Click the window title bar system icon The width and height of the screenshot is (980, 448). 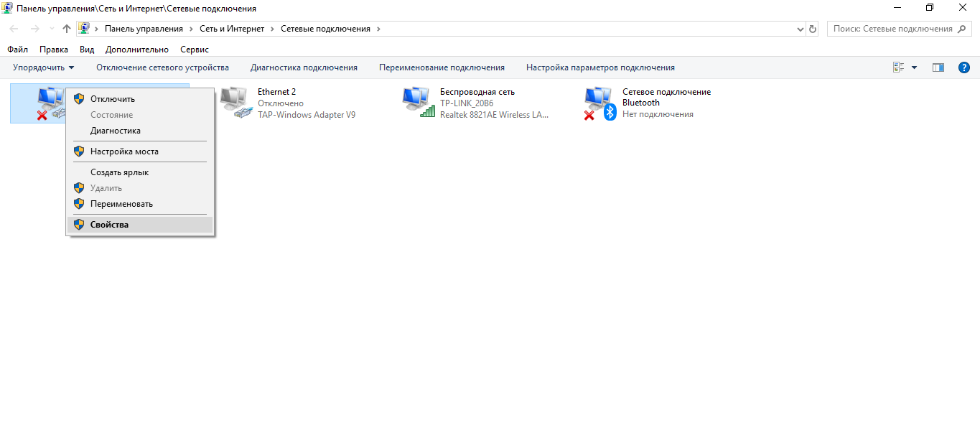8,8
